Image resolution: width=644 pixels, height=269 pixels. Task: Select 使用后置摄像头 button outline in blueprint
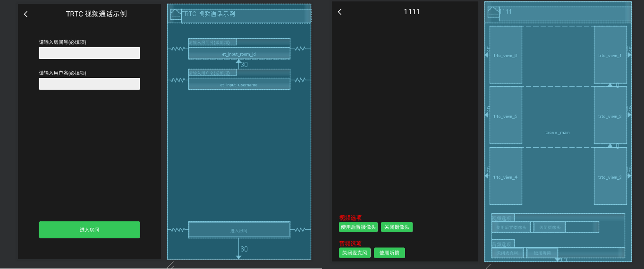(x=511, y=227)
